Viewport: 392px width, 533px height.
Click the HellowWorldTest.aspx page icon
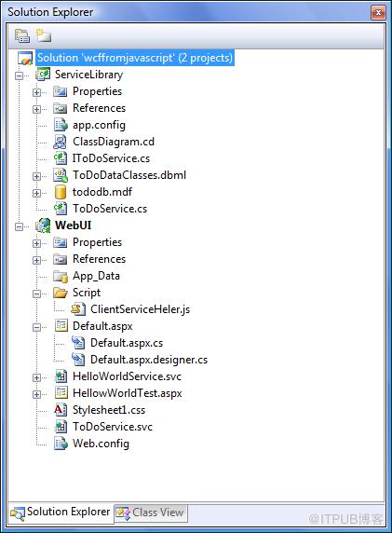tap(61, 393)
